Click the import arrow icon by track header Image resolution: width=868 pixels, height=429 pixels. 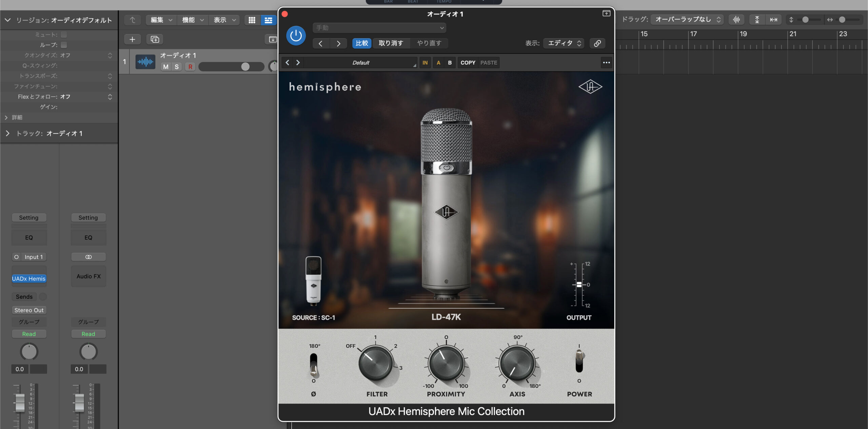click(272, 40)
